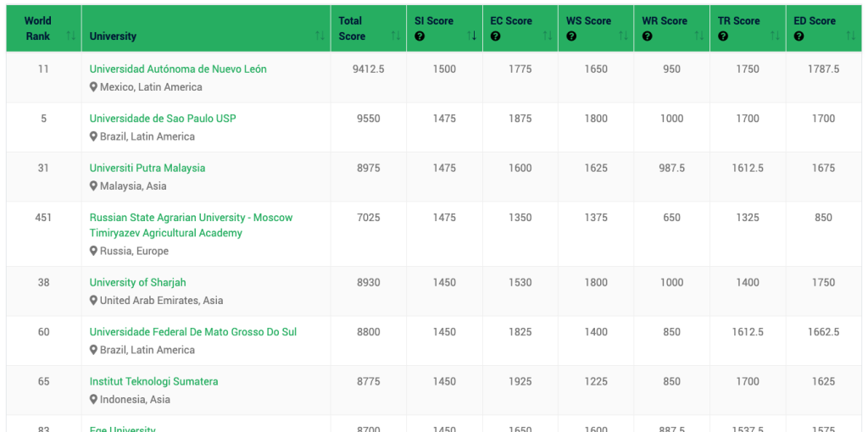Click the EC Score help question-mark icon

pyautogui.click(x=495, y=36)
